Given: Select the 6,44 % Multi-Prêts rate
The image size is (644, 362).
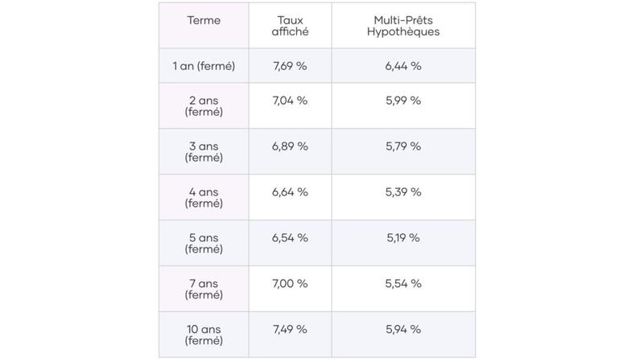Looking at the screenshot, I should 402,66.
